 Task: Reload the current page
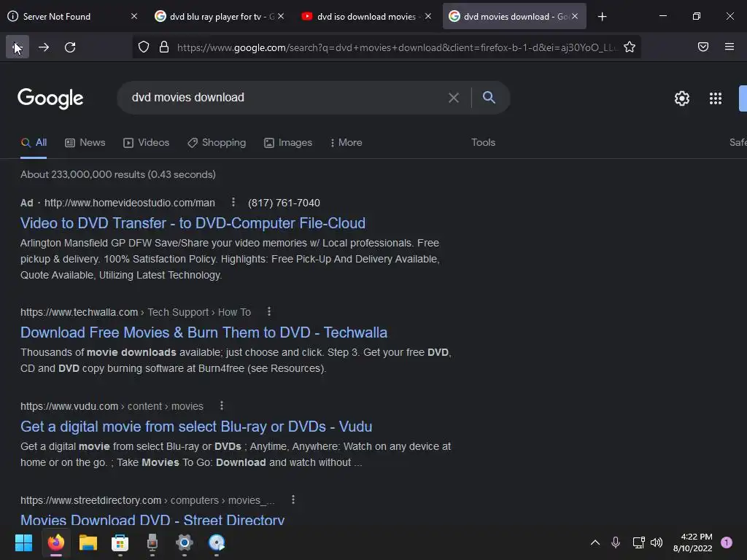[x=70, y=47]
